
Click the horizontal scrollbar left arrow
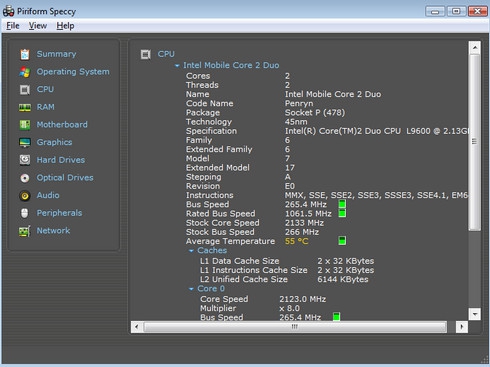click(137, 327)
